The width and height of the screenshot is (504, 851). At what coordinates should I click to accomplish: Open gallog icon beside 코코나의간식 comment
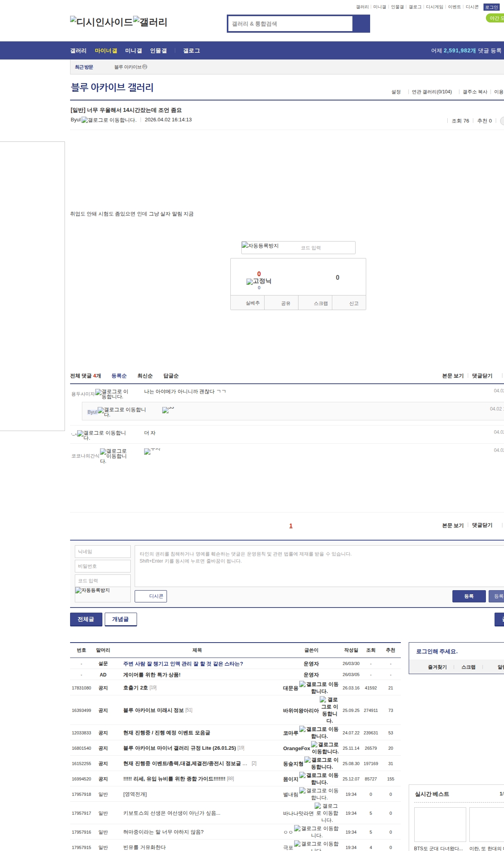coord(113,456)
